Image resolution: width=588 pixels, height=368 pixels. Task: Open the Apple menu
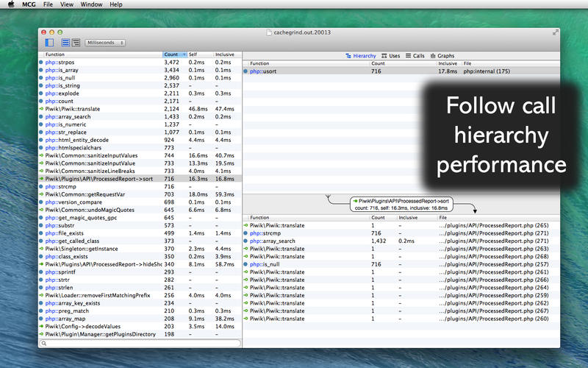(11, 4)
